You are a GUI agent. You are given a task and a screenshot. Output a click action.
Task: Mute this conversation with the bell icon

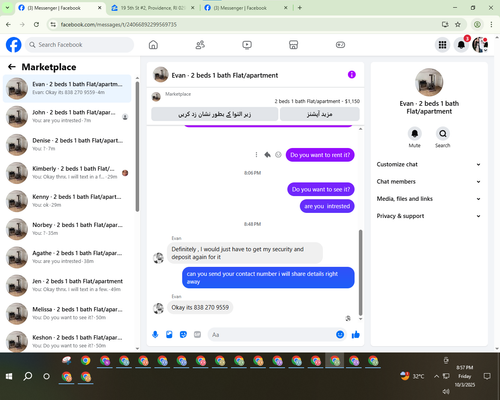415,134
